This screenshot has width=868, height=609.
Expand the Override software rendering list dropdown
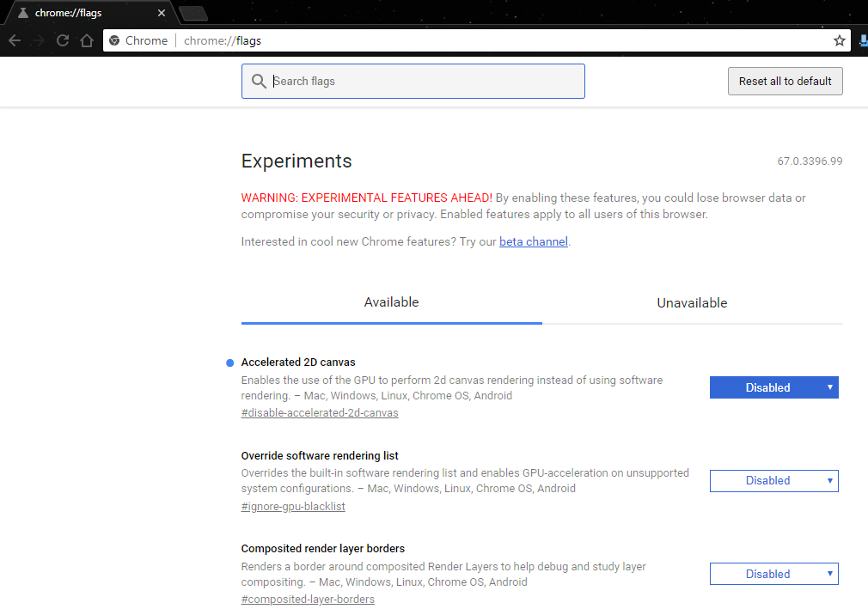(773, 481)
